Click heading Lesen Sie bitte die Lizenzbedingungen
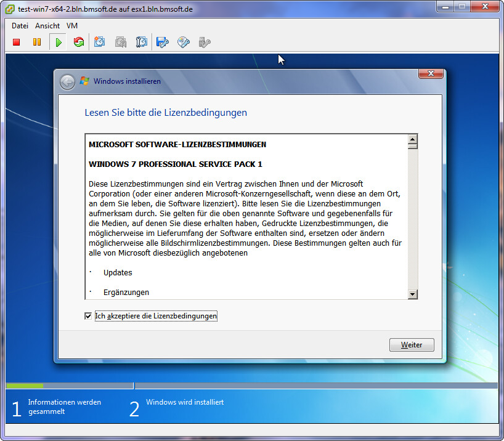 (x=166, y=113)
